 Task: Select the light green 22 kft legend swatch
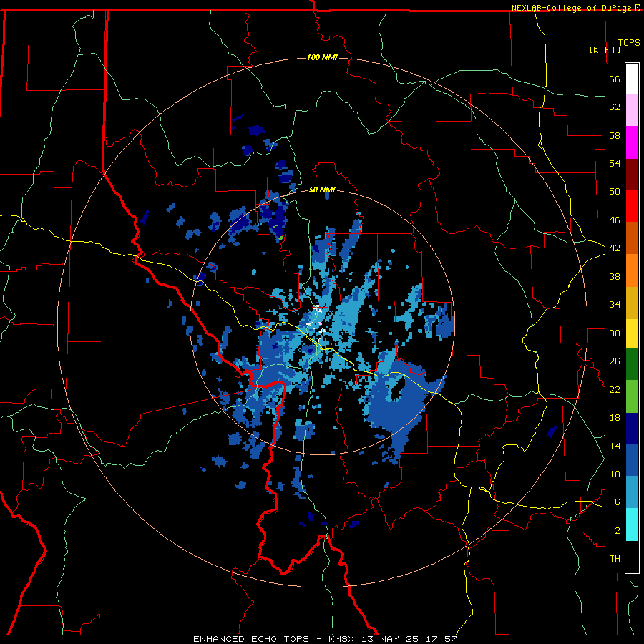(632, 396)
